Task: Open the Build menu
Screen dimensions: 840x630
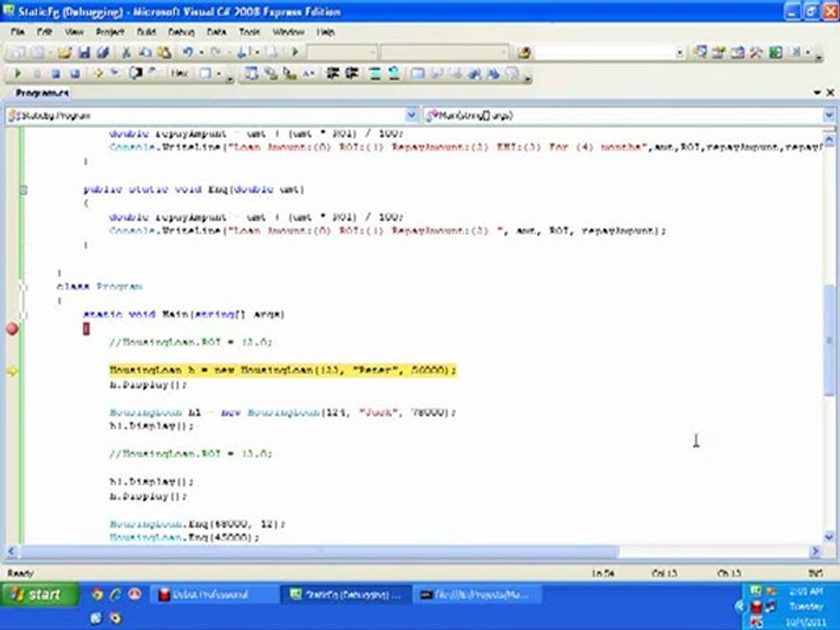Action: [x=146, y=32]
